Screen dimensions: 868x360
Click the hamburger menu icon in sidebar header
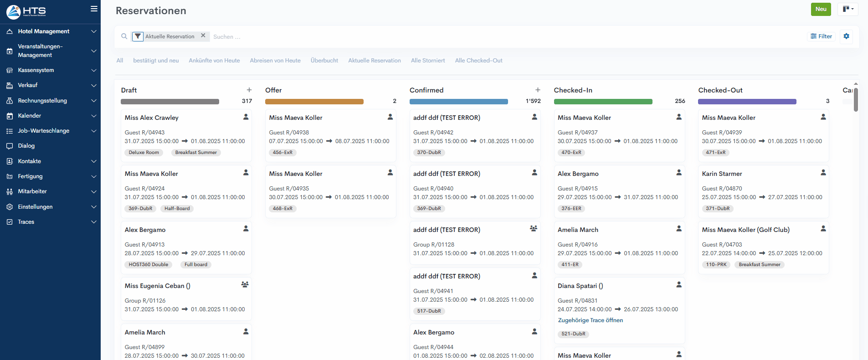tap(94, 9)
